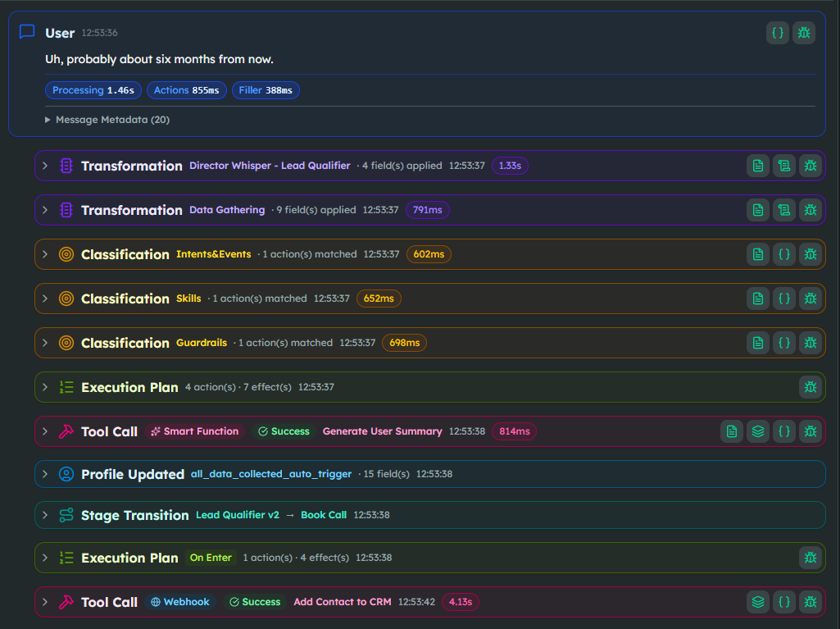
Task: Debug the On Enter Execution Plan row
Action: pyautogui.click(x=810, y=558)
